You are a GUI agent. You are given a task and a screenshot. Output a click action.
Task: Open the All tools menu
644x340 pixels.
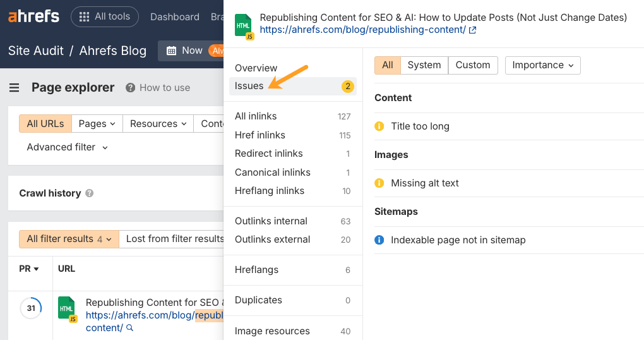105,16
